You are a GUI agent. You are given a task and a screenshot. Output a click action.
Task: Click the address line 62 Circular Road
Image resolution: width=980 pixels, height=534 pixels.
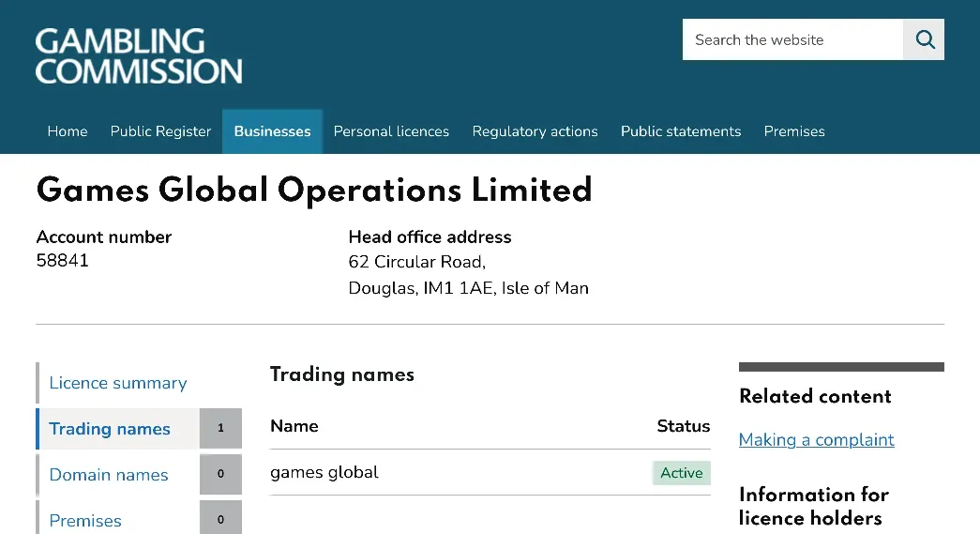pos(417,262)
